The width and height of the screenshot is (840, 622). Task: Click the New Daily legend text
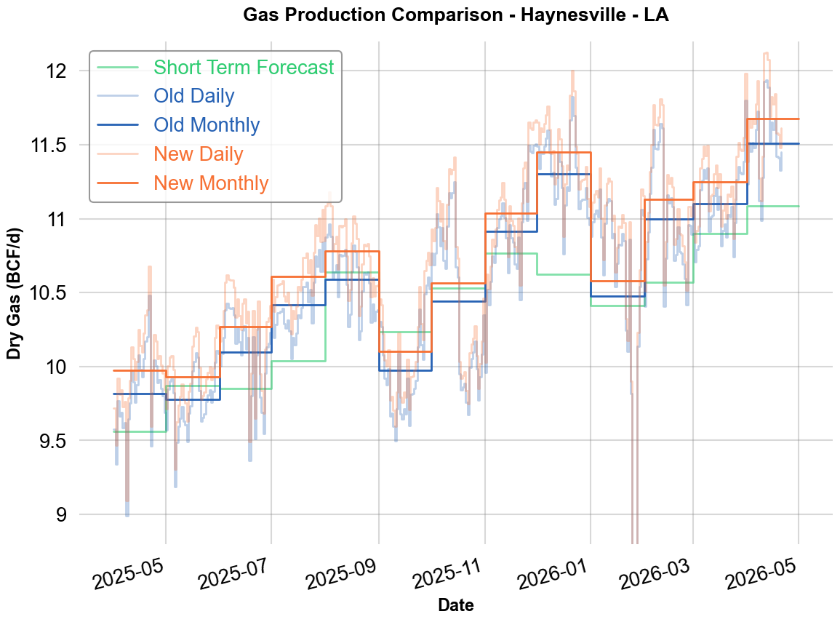[198, 154]
